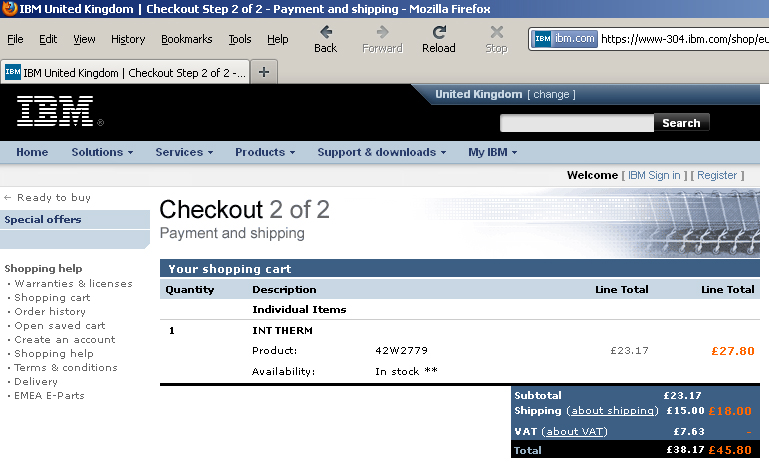Open the History menu
The width and height of the screenshot is (769, 468).
[128, 39]
